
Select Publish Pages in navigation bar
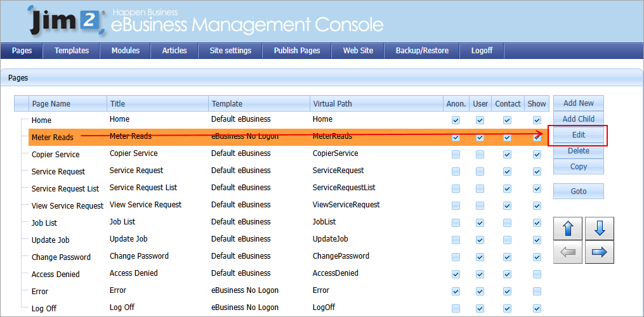tap(297, 51)
